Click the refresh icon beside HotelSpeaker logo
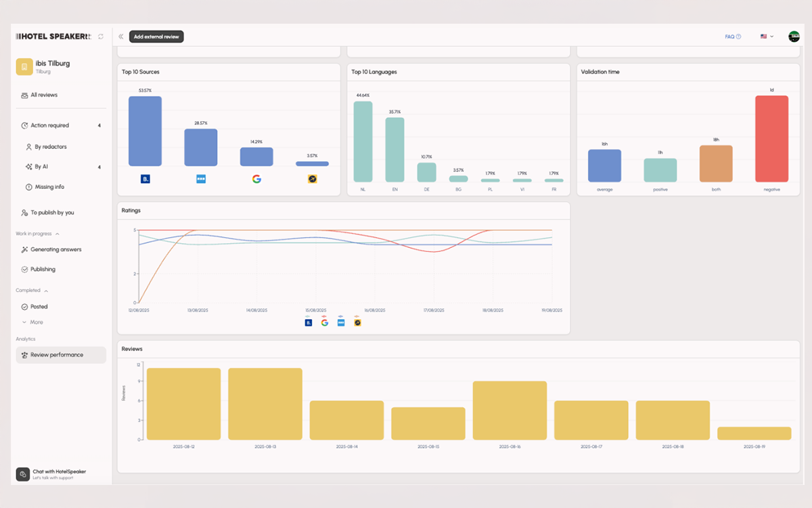812x508 pixels. click(101, 37)
